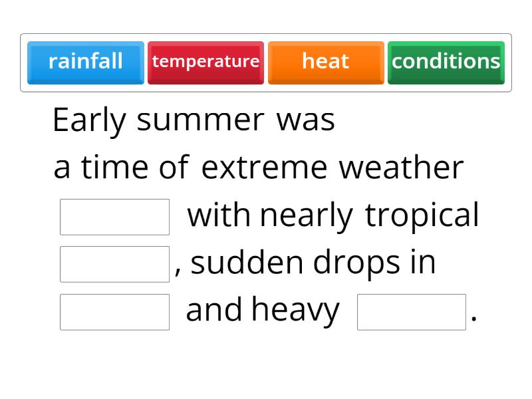Click the word 'was' in first line
The width and height of the screenshot is (532, 399).
306,122
